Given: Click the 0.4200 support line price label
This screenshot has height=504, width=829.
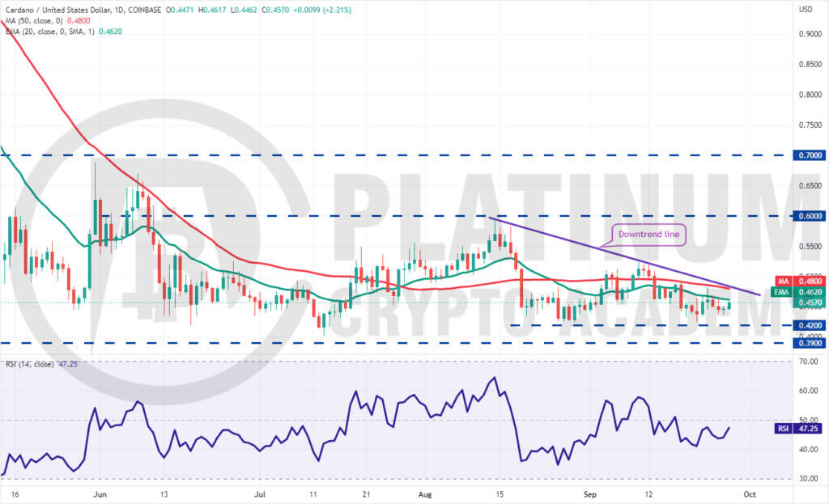Looking at the screenshot, I should click(x=810, y=325).
